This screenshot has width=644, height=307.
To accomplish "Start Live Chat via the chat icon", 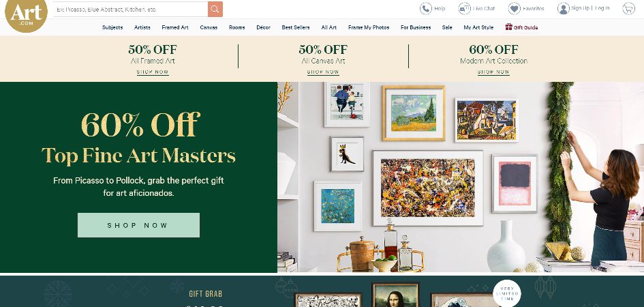I will pyautogui.click(x=465, y=9).
